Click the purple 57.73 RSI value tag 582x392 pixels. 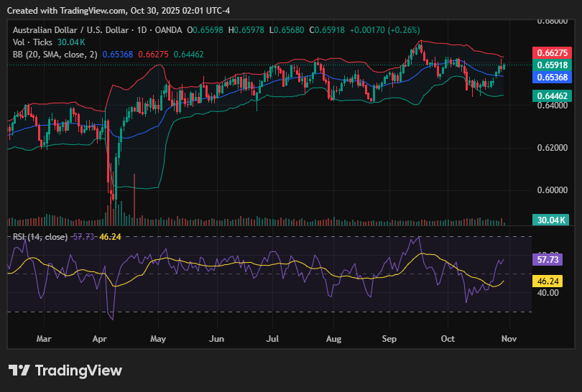tap(550, 259)
